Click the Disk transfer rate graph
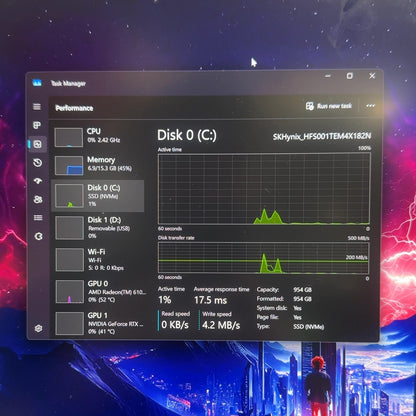 (263, 258)
